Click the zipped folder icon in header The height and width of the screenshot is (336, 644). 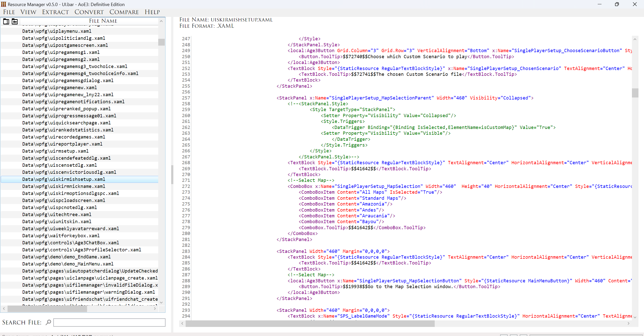pos(6,21)
